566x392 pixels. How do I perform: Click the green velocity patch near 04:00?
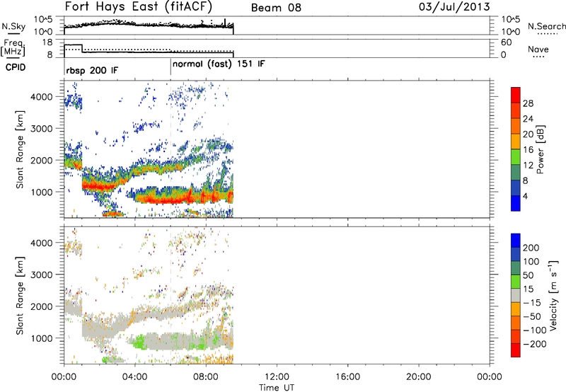(138, 341)
